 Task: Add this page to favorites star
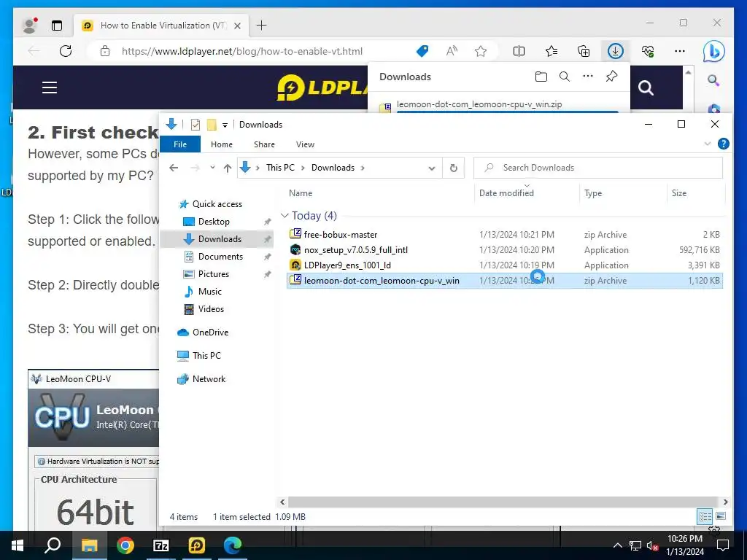click(481, 51)
